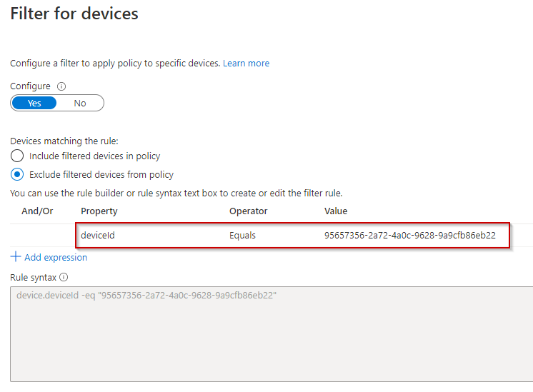533x392 pixels.
Task: Click the Value column header
Action: tap(336, 211)
